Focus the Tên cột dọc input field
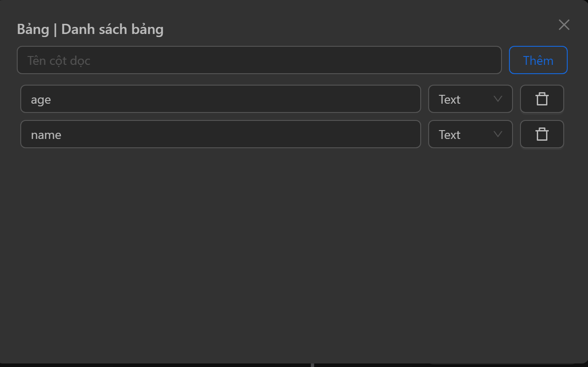This screenshot has width=588, height=367. [x=259, y=60]
